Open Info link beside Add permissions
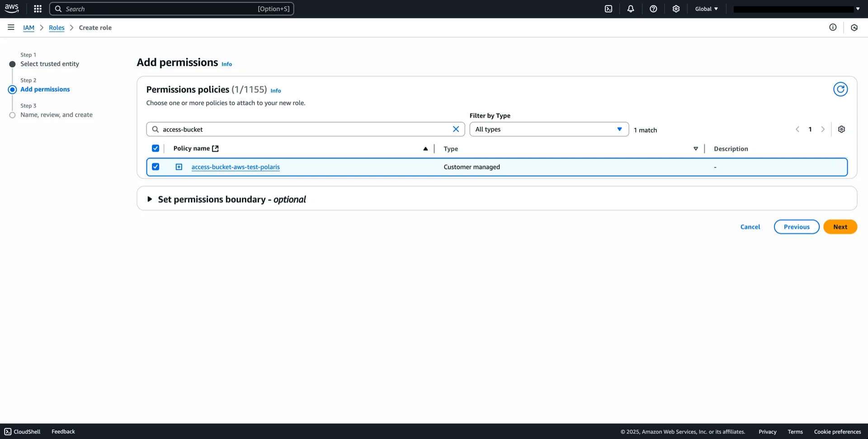Image resolution: width=868 pixels, height=439 pixels. [x=226, y=64]
